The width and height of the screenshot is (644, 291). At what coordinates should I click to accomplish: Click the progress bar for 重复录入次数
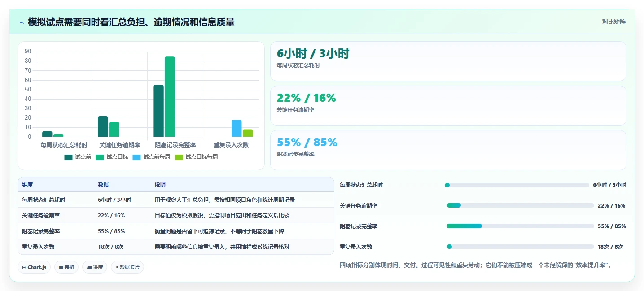click(520, 247)
